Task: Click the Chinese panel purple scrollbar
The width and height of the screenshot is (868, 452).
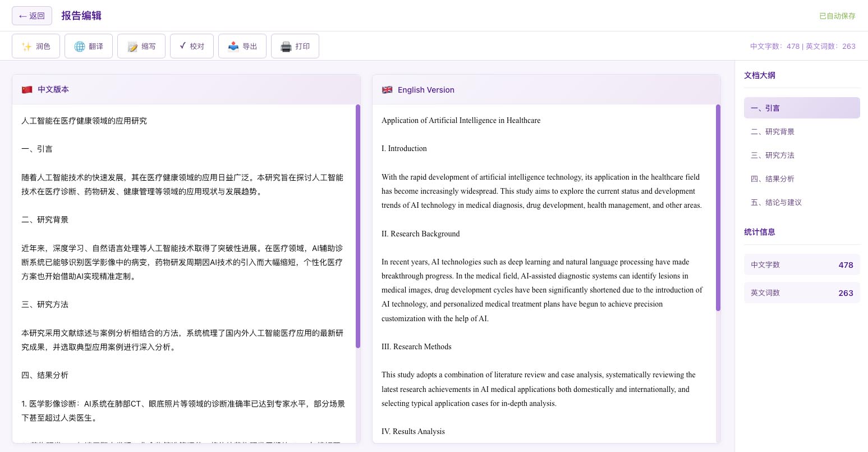Action: [358, 226]
